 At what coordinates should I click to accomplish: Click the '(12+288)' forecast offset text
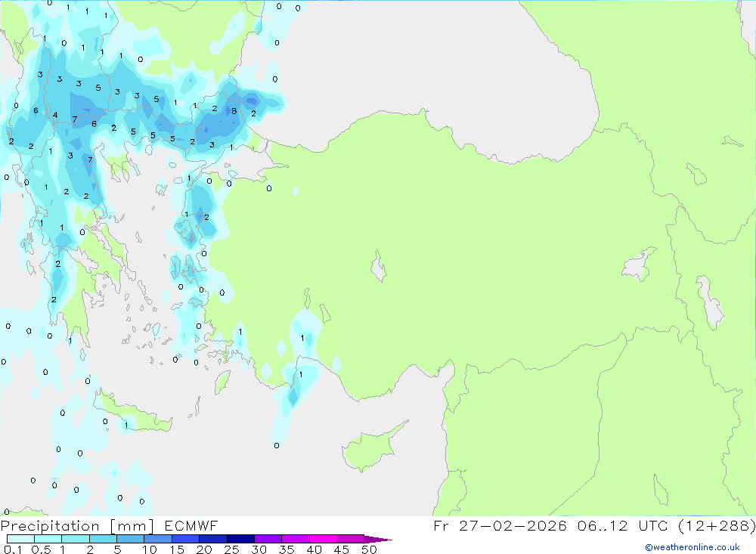(717, 525)
